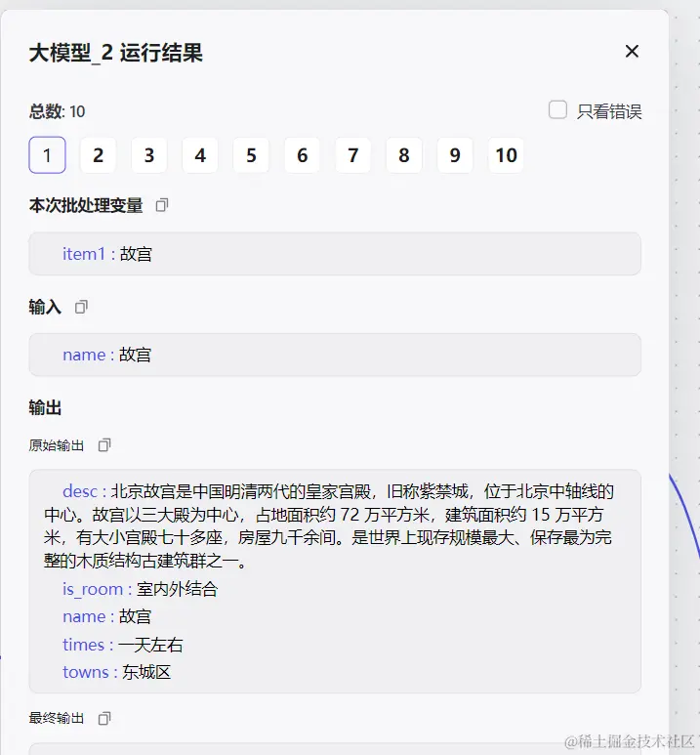Jump to result page 10

506,155
